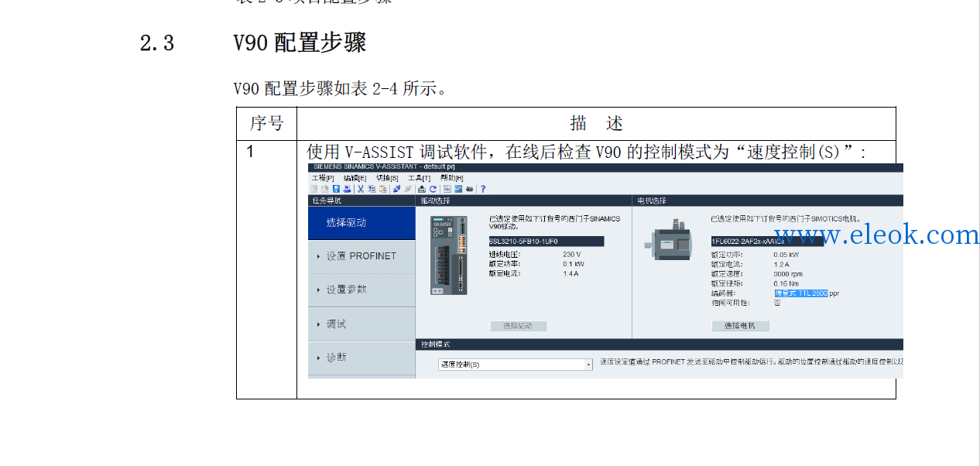The height and width of the screenshot is (466, 980).
Task: Click the 0.05 kW motor power value
Action: pyautogui.click(x=786, y=254)
